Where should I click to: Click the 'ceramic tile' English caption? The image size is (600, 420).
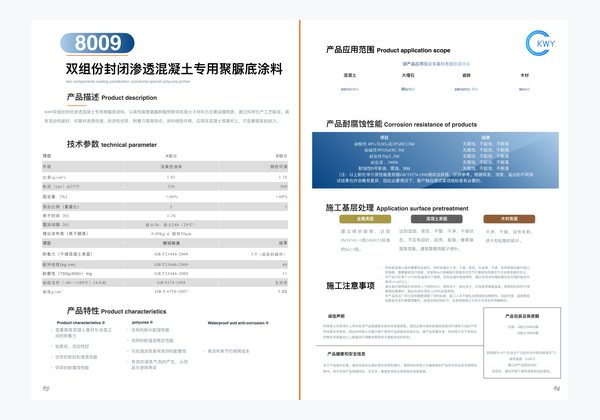click(x=466, y=89)
